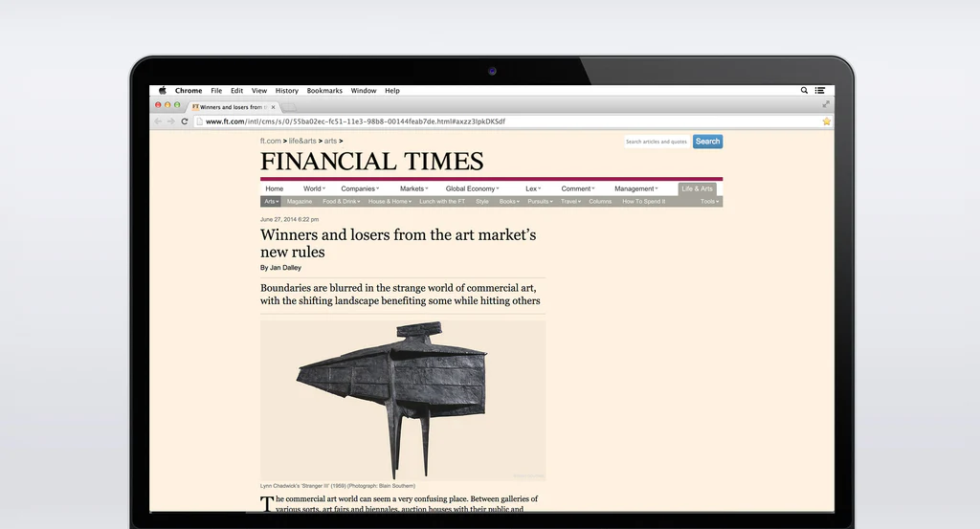Image resolution: width=980 pixels, height=529 pixels.
Task: Click the search articles and quotes field
Action: click(657, 142)
